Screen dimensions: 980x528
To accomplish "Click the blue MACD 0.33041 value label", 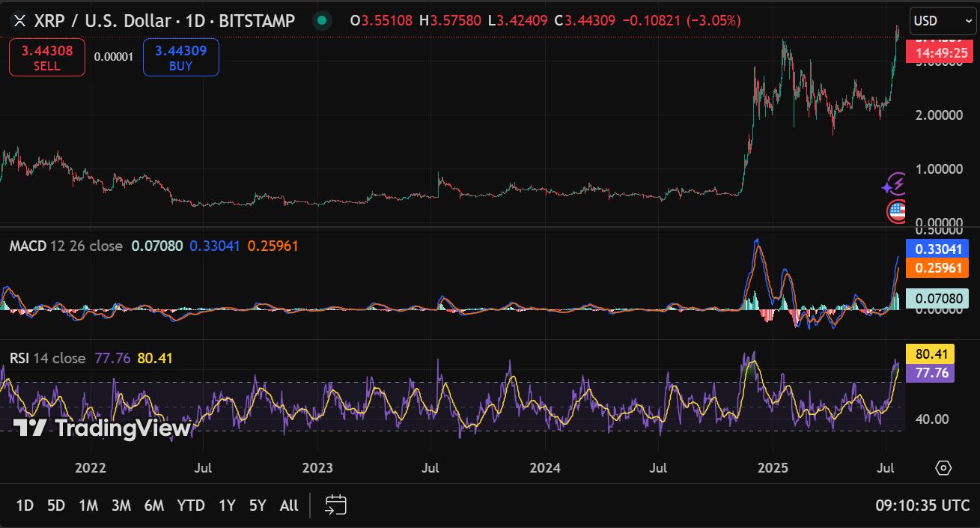I will click(937, 249).
